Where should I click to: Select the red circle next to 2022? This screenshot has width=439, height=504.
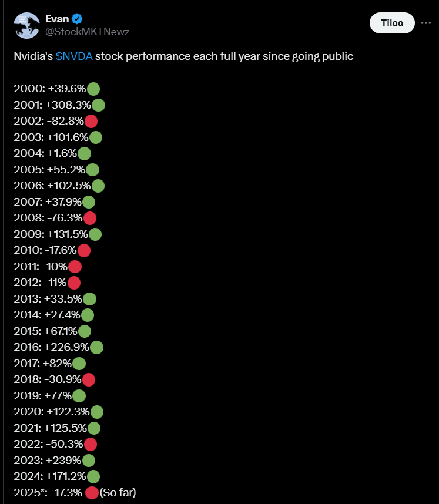point(91,444)
